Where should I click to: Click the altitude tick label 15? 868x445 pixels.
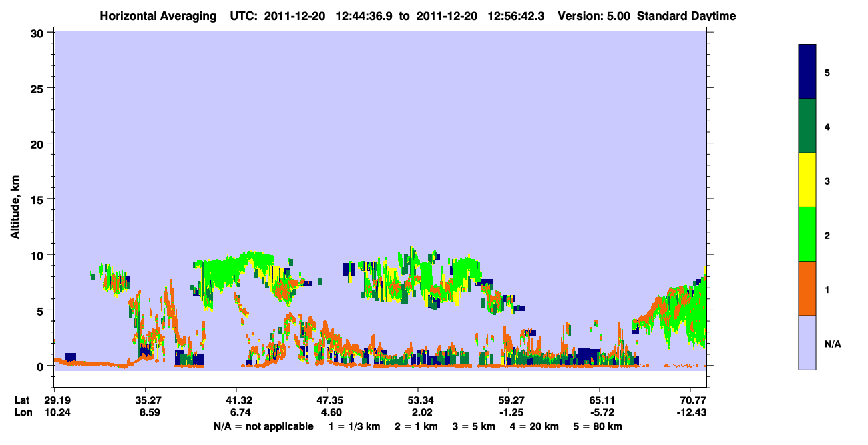coord(39,199)
